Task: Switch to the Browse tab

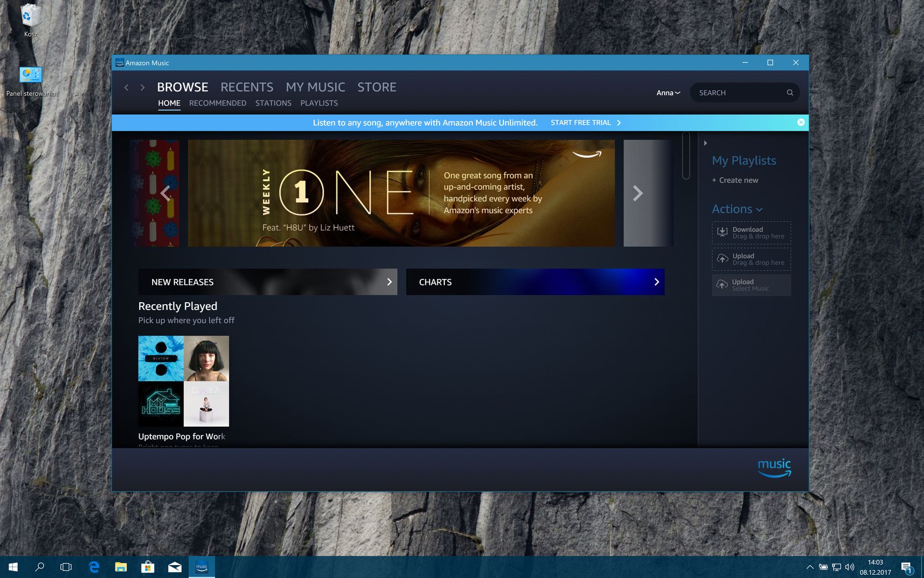Action: (x=183, y=87)
